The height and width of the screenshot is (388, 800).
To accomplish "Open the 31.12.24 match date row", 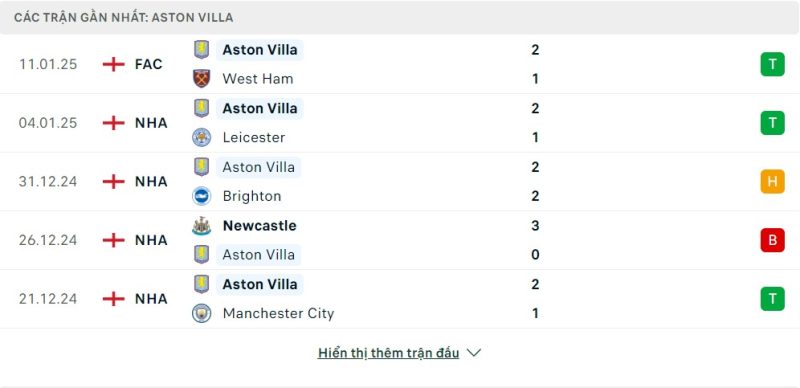I will coord(400,181).
